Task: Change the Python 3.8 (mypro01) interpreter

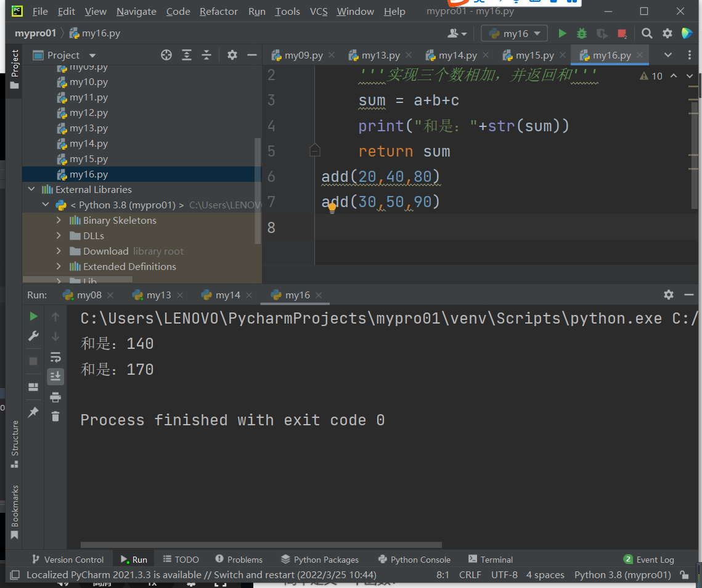Action: point(622,575)
